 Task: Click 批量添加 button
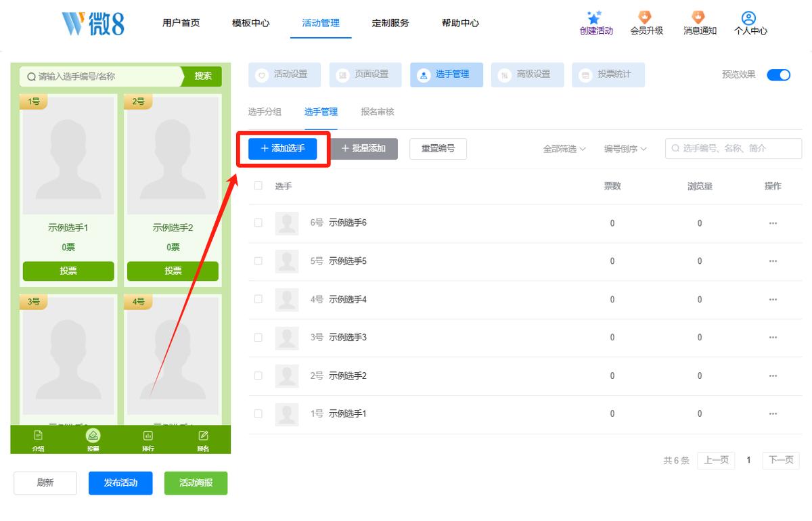coord(364,149)
